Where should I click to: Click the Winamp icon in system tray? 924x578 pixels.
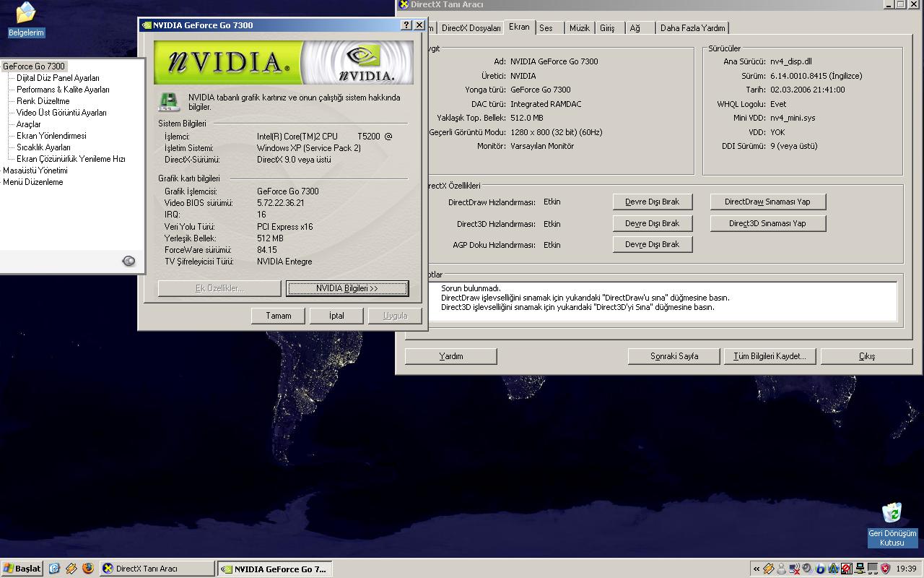(x=769, y=569)
